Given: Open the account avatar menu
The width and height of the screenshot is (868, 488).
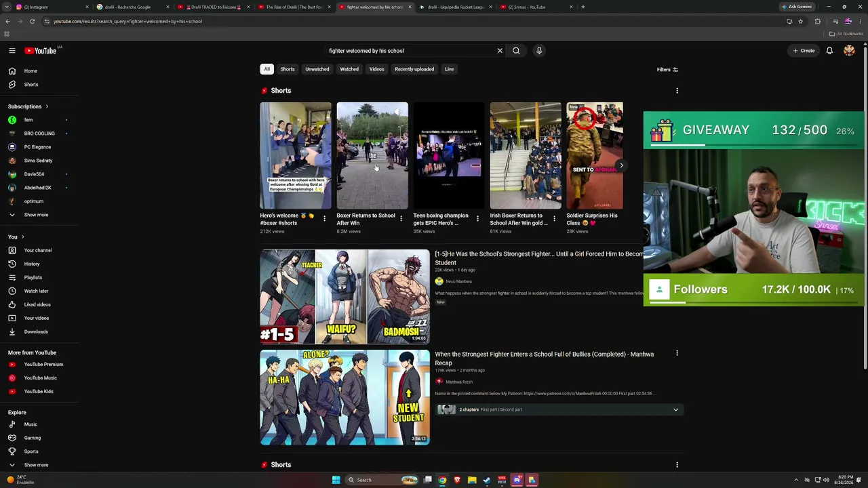Looking at the screenshot, I should click(849, 51).
